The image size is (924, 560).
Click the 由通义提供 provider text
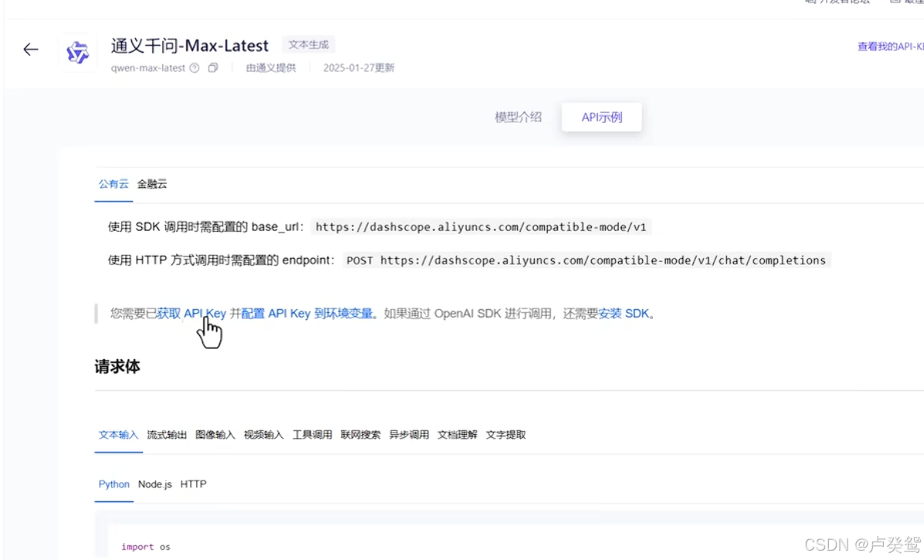[x=271, y=68]
